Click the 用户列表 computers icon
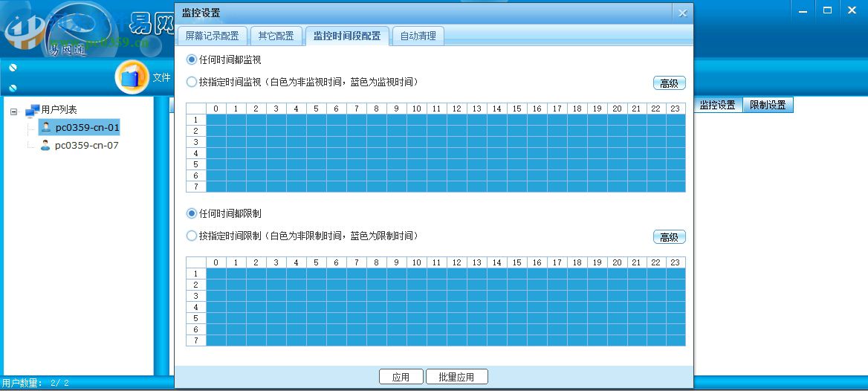Image resolution: width=868 pixels, height=391 pixels. 33,111
